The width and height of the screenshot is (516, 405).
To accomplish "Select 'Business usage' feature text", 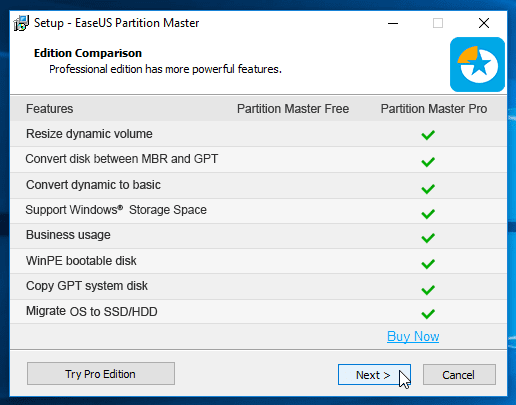I will (x=68, y=235).
